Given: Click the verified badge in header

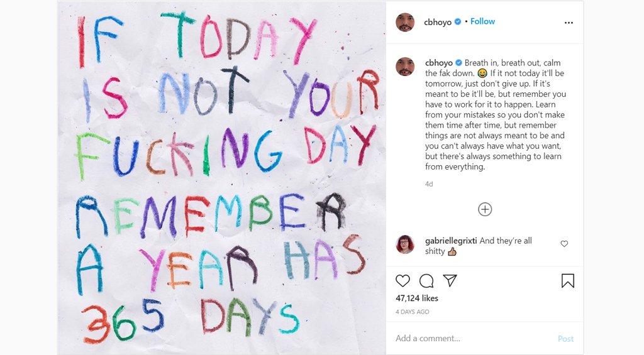Looking at the screenshot, I should [x=458, y=22].
